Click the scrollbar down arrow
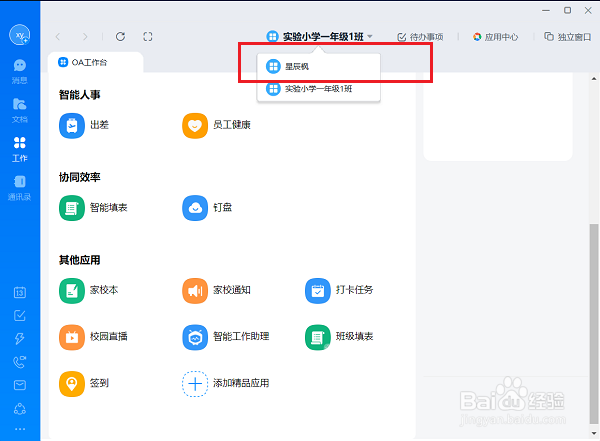Image resolution: width=600 pixels, height=441 pixels. click(594, 433)
